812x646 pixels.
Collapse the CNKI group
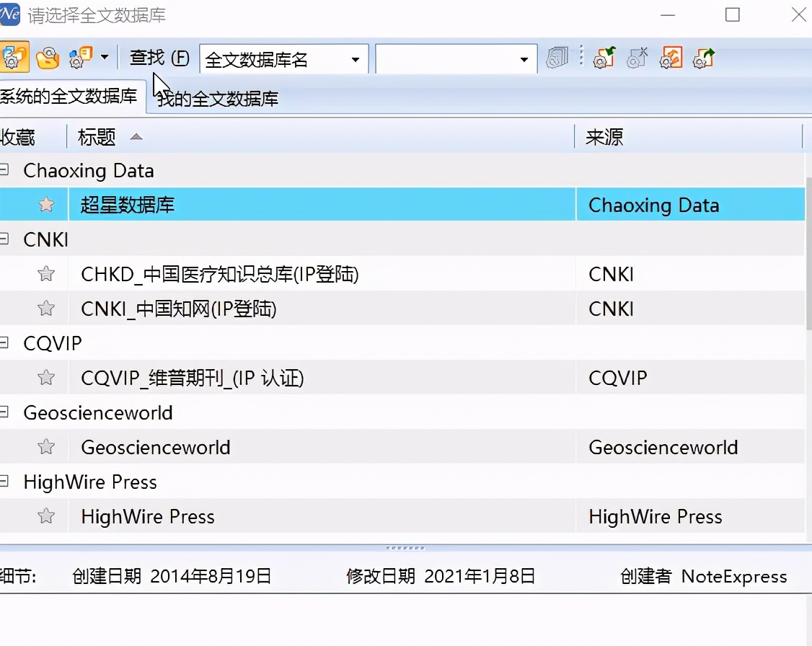(x=4, y=239)
